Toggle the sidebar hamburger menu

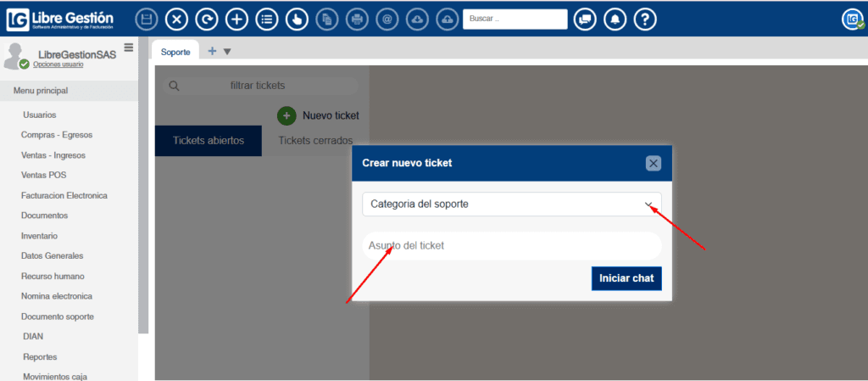(128, 48)
